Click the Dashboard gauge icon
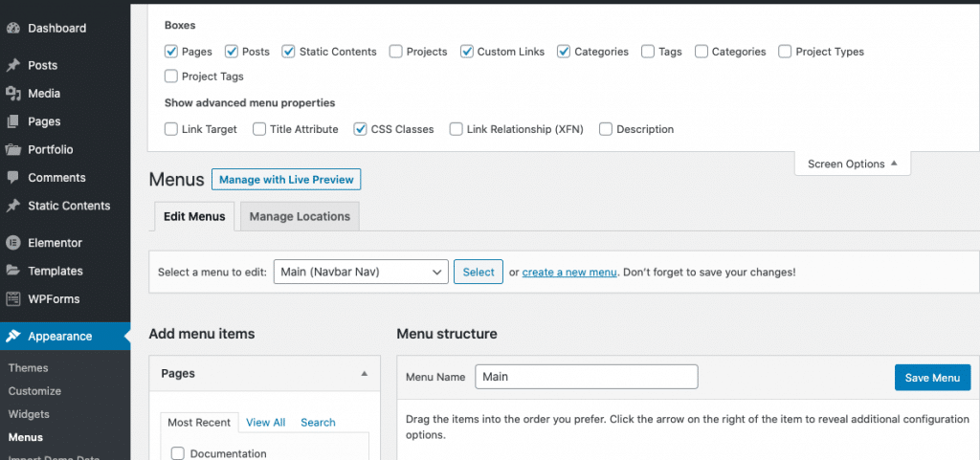Image resolution: width=980 pixels, height=460 pixels. (x=13, y=28)
